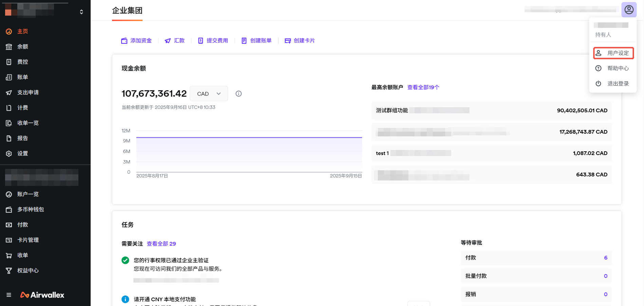Click the 付款 pending approval row

pos(536,257)
